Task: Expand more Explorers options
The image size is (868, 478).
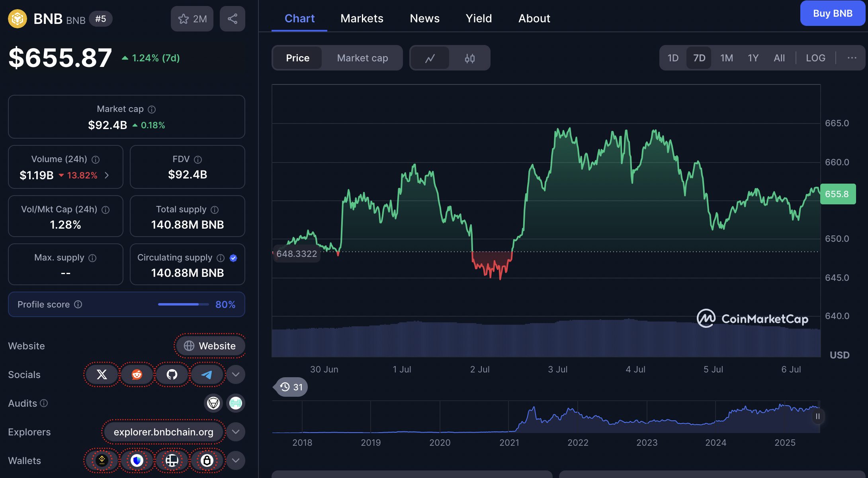Action: (x=236, y=432)
